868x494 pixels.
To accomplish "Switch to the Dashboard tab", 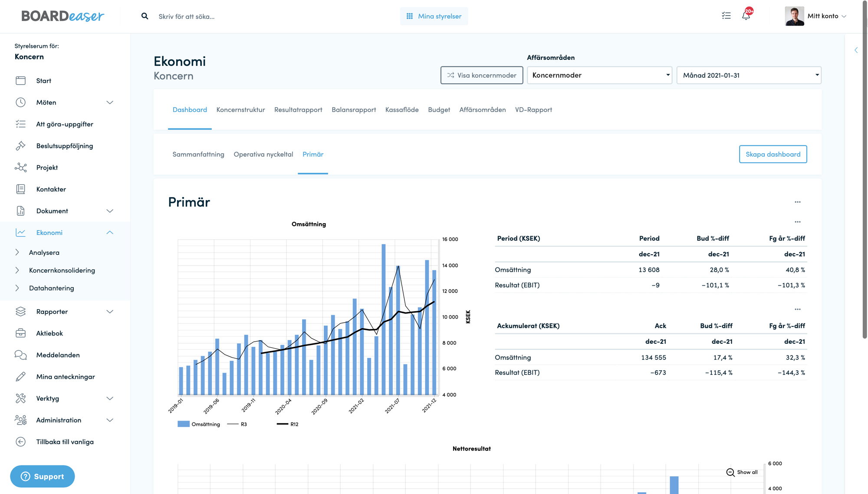I will click(x=190, y=110).
